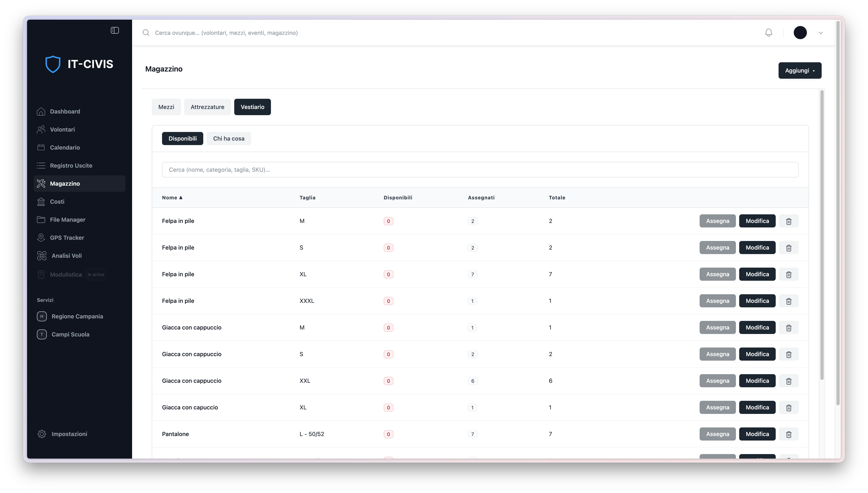Click Modifica for Felpa in pile XL

tap(757, 274)
